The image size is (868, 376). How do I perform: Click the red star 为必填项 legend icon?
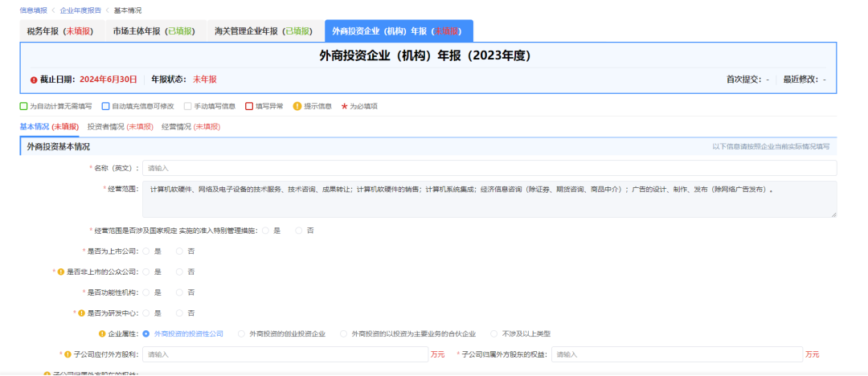point(344,106)
